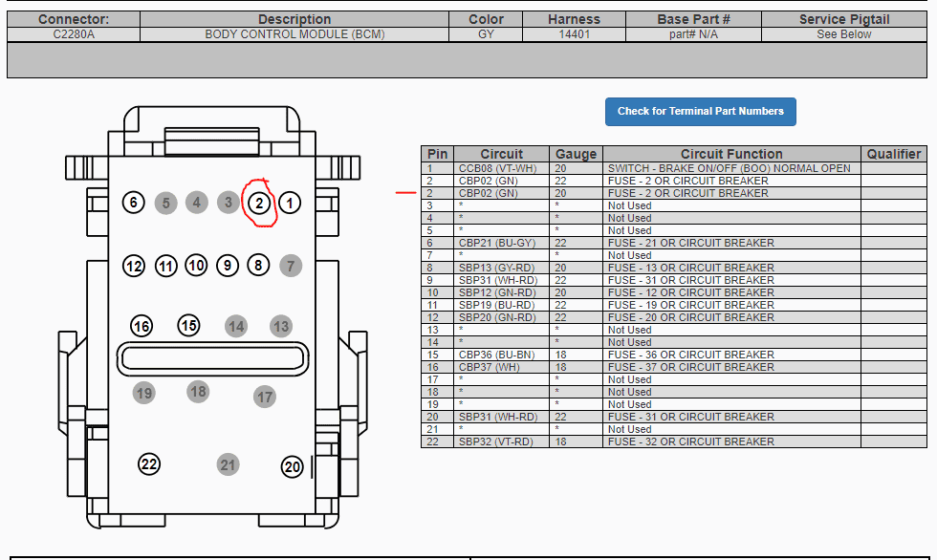Select pin 9 in the connector diagram

228,266
